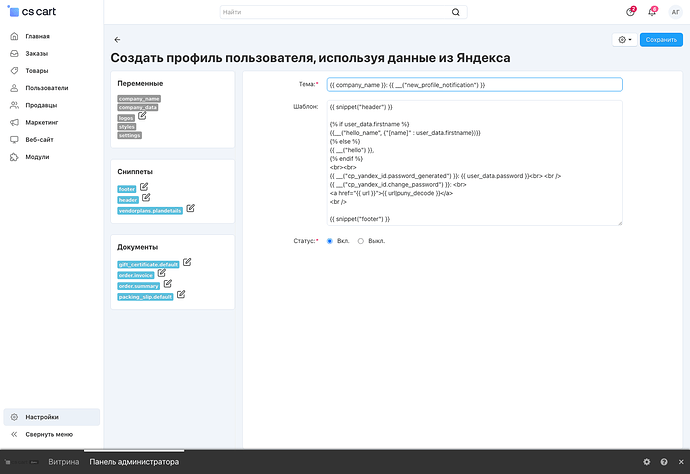The width and height of the screenshot is (690, 474).
Task: Edit the order.summary document
Action: [168, 283]
